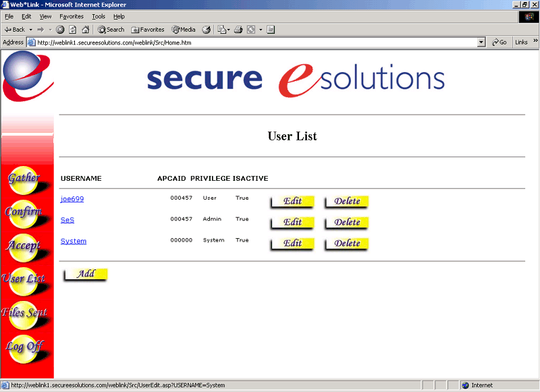This screenshot has width=540, height=392.
Task: Expand the dropdown arrow after the Print group
Action: coord(261,30)
